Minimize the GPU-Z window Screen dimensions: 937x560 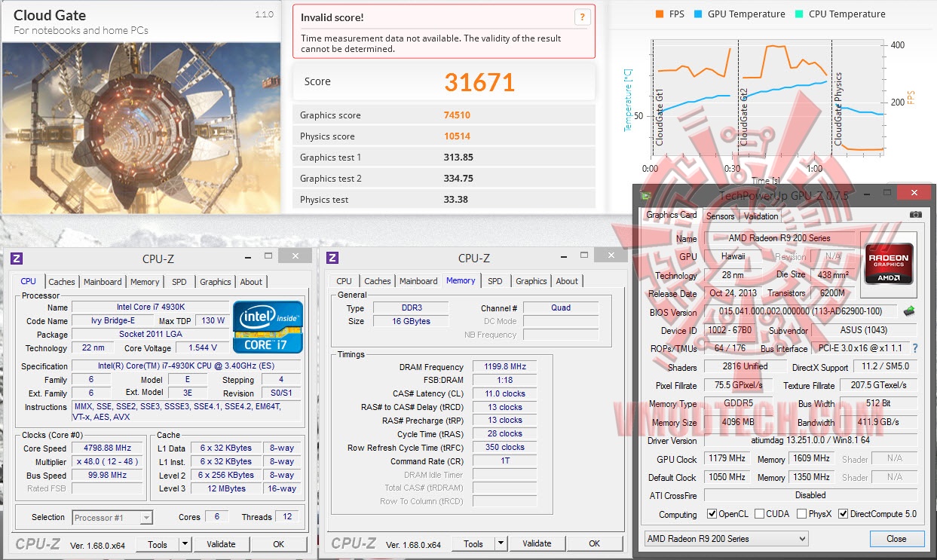click(867, 195)
